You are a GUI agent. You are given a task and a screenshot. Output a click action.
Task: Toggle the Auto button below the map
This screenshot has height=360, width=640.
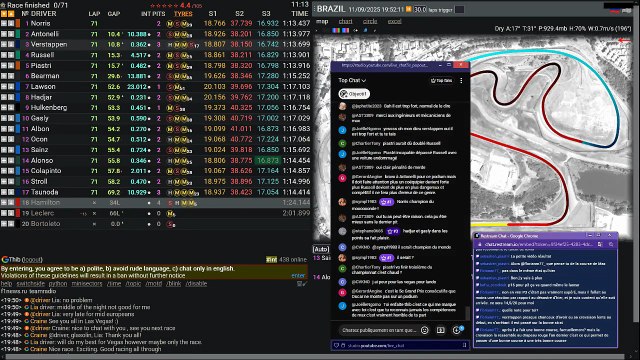coord(321,249)
